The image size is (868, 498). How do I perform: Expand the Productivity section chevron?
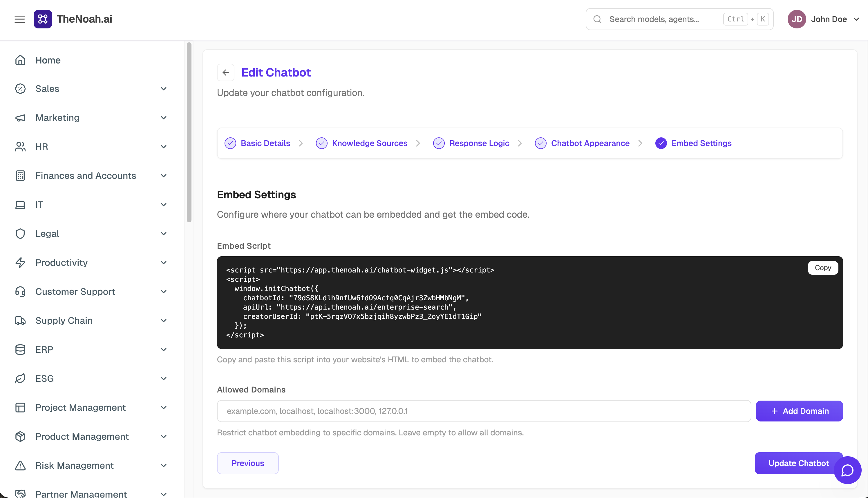[x=164, y=262]
